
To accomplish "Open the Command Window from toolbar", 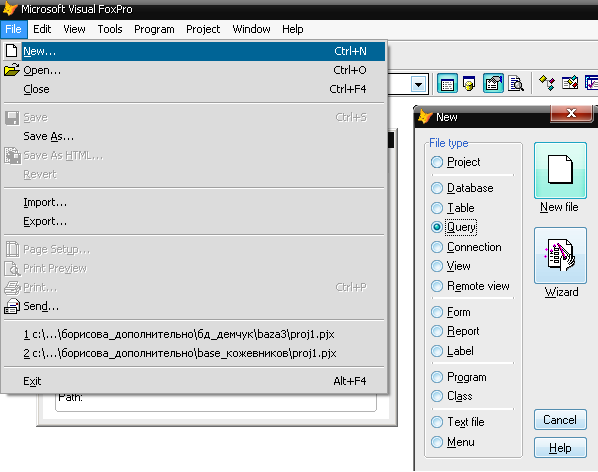I will click(x=447, y=83).
